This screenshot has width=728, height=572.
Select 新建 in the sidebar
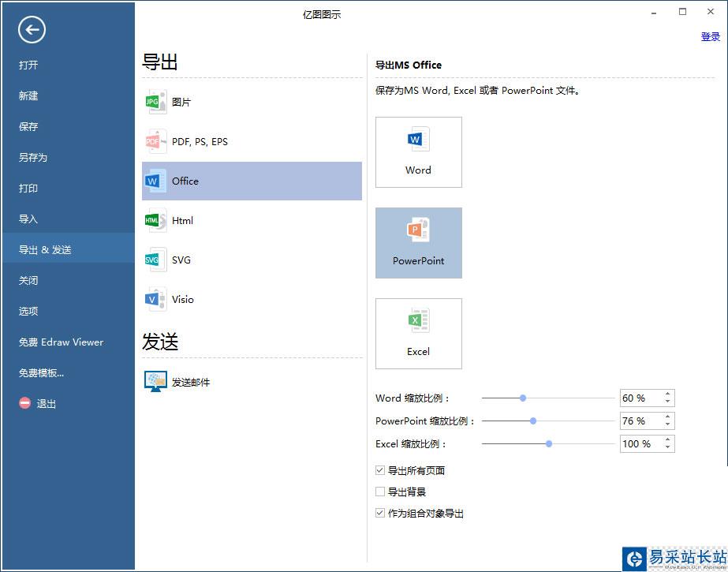69,95
